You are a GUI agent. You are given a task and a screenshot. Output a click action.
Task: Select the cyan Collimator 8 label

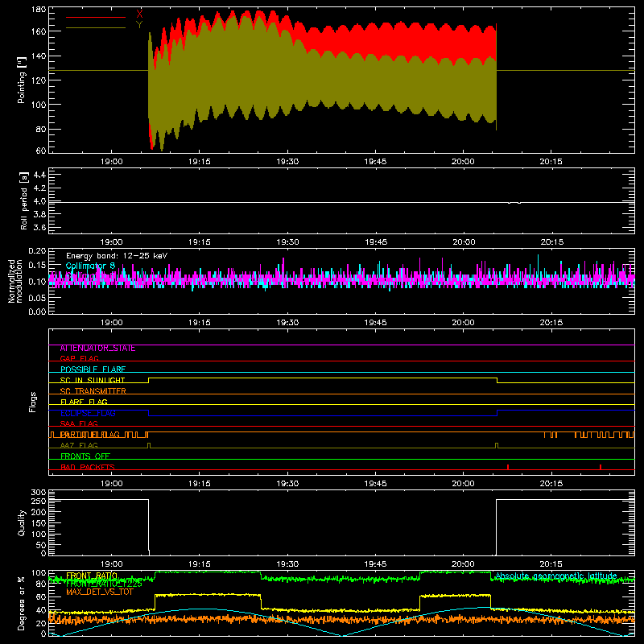click(90, 266)
